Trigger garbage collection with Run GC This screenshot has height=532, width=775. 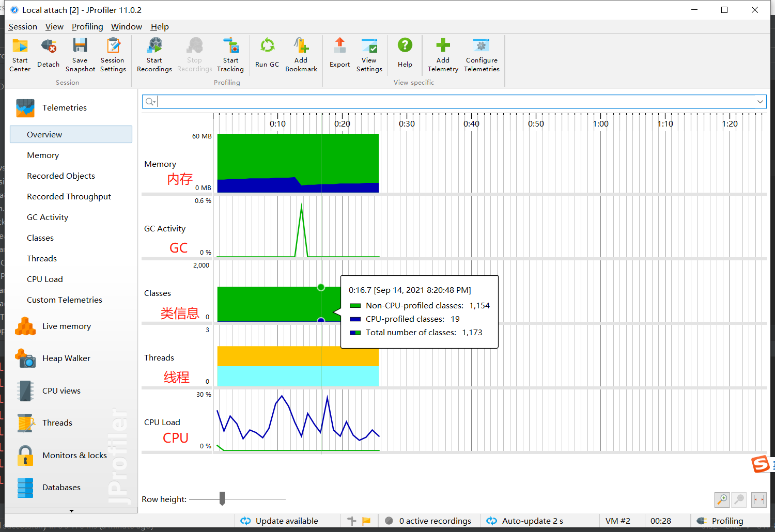pyautogui.click(x=267, y=54)
